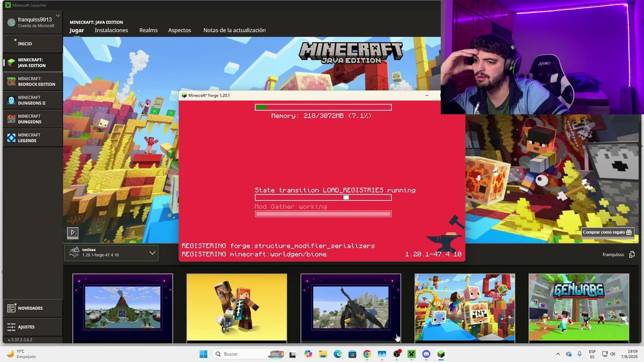
Task: Open the Creeper-face Minecraft taskbar icon
Action: tap(412, 354)
